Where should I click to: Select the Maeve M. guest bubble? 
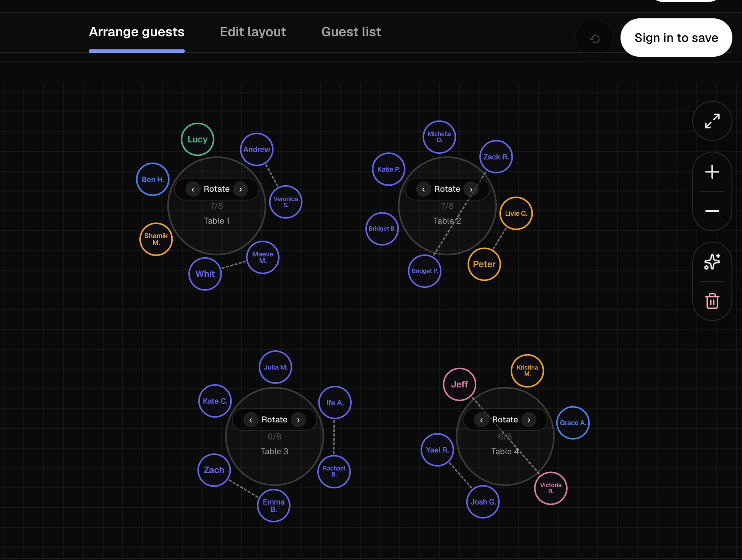coord(263,257)
